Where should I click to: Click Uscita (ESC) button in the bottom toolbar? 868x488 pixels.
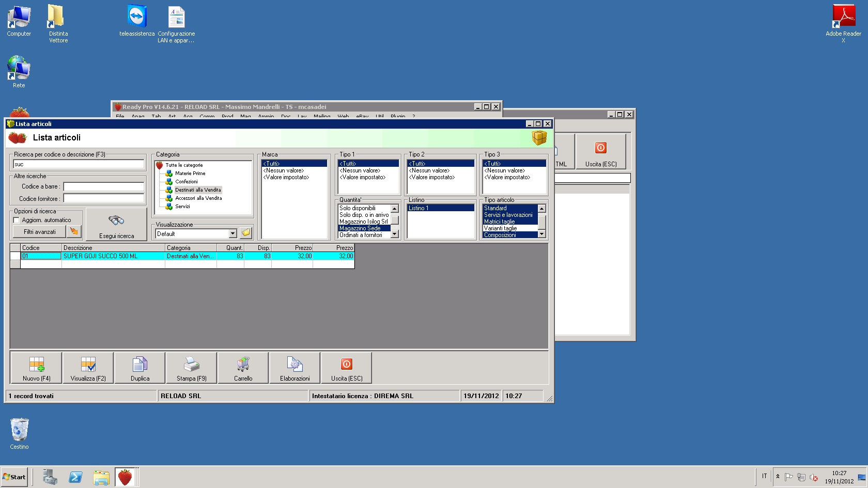pyautogui.click(x=347, y=368)
